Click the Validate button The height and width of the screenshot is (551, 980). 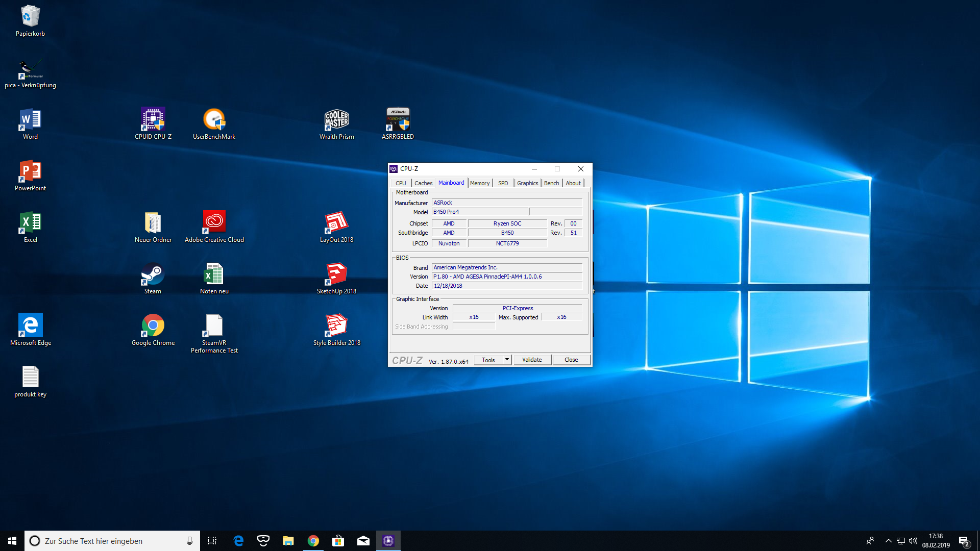tap(532, 360)
